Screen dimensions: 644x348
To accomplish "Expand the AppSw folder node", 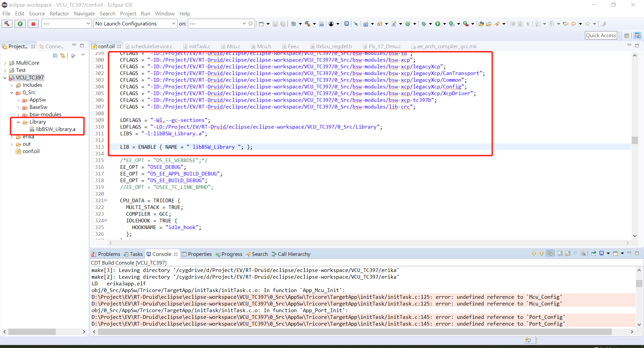I will point(18,100).
